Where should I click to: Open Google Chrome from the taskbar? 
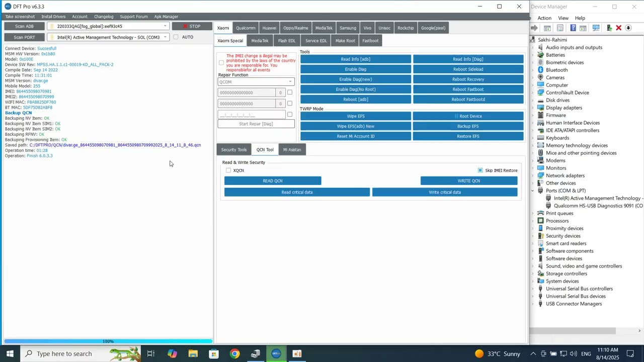tap(234, 353)
